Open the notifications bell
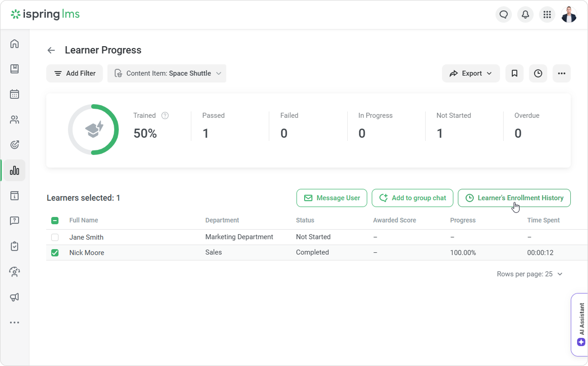The image size is (588, 366). (x=525, y=14)
